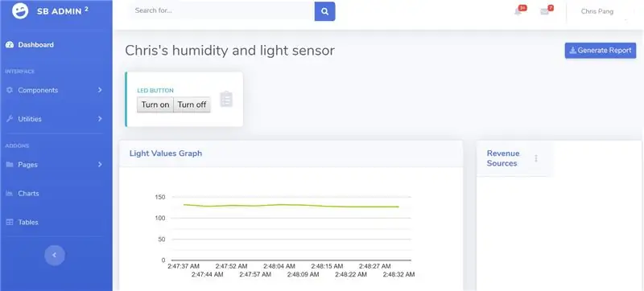Viewport: 644px width, 291px height.
Task: Collapse the sidebar with round arrow toggle
Action: click(55, 256)
